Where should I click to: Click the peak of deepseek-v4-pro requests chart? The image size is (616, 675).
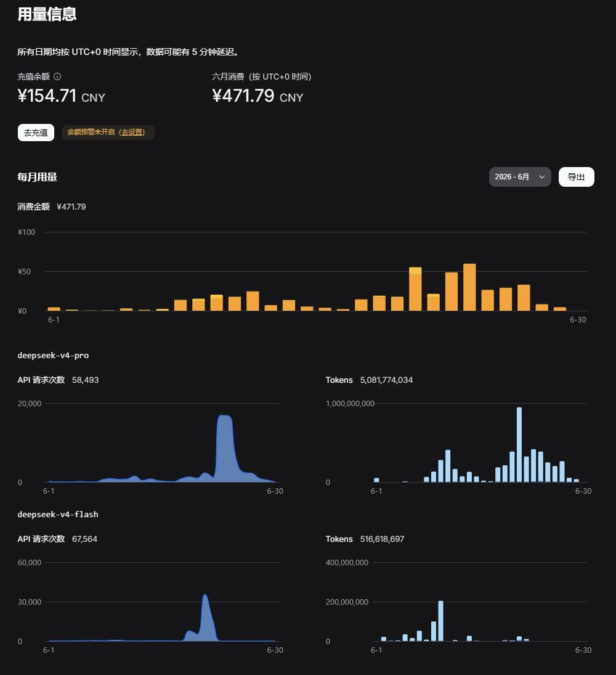pos(225,416)
